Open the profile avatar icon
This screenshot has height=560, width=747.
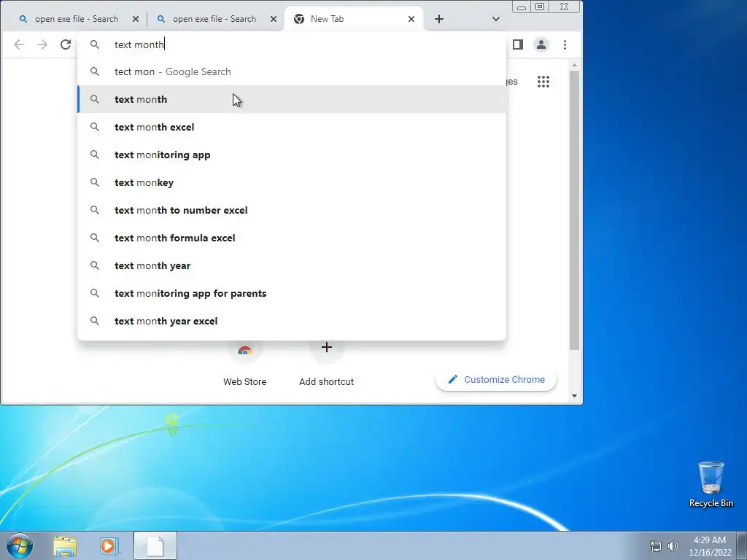pyautogui.click(x=541, y=44)
